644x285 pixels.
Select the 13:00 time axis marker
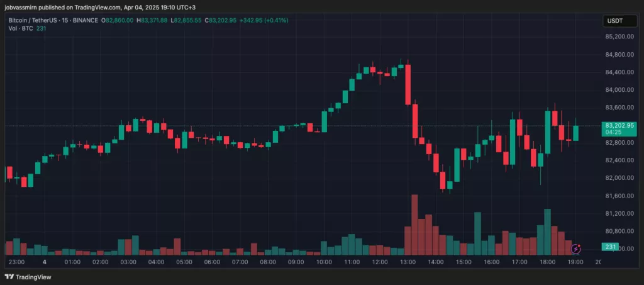click(408, 262)
